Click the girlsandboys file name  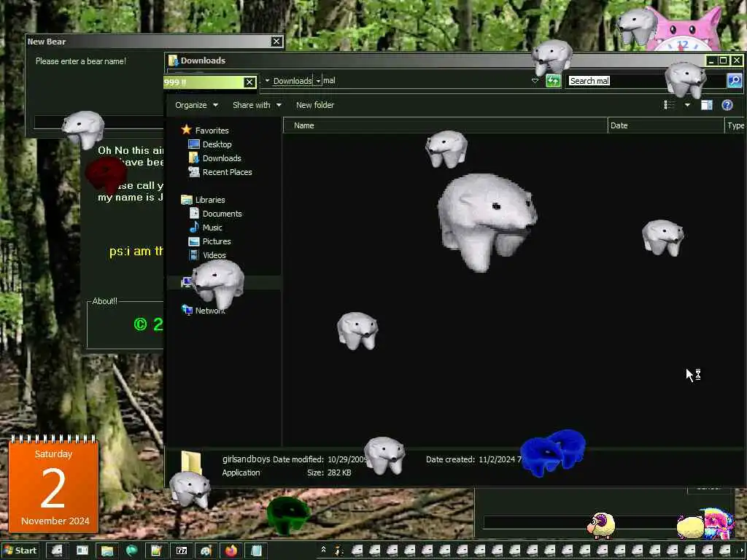pos(246,459)
